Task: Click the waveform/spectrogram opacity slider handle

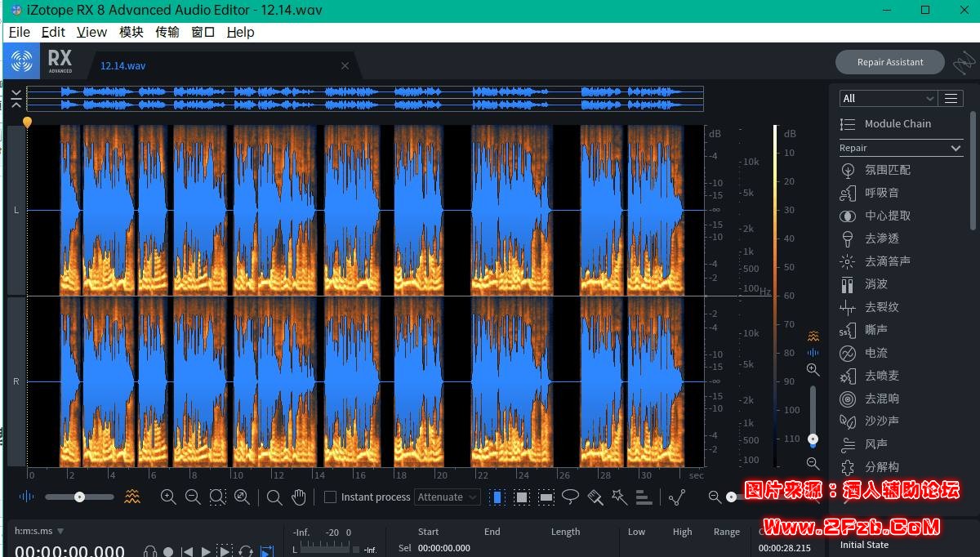Action: (x=79, y=497)
